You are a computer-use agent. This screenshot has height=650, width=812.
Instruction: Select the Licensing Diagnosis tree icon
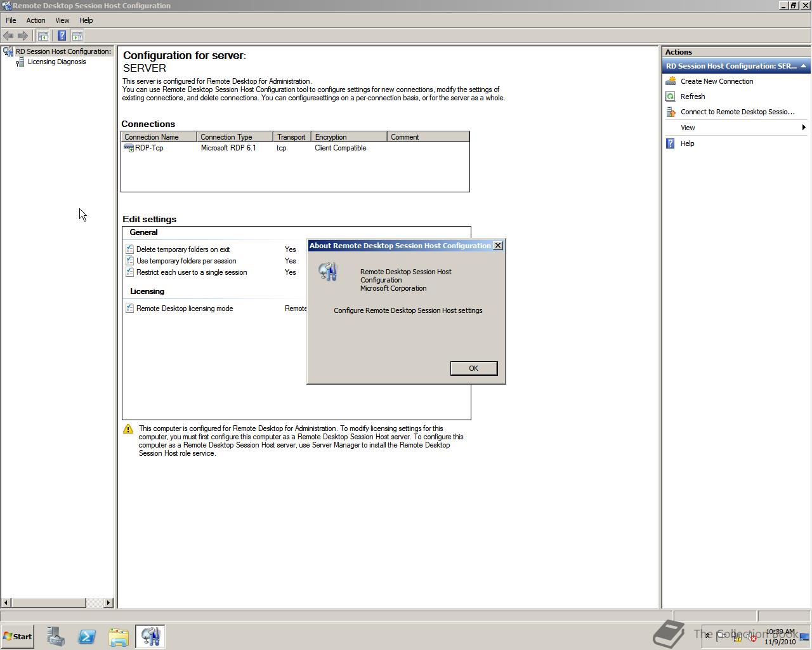click(x=20, y=62)
